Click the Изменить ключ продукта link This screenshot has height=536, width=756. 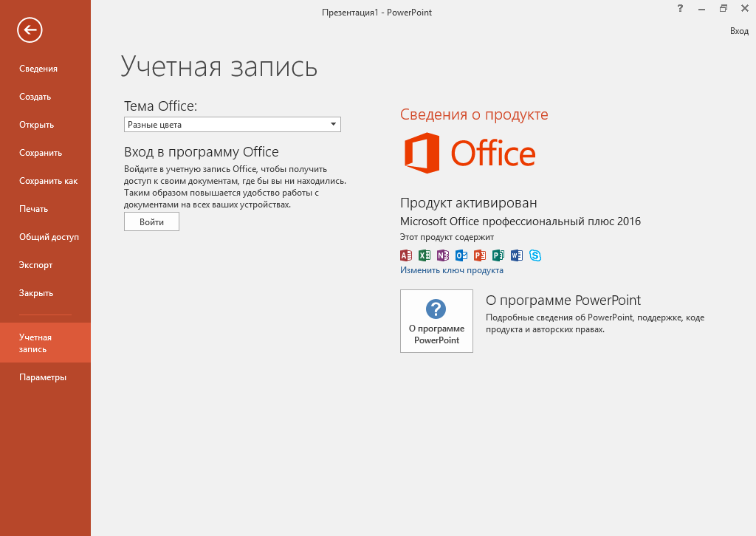click(452, 269)
